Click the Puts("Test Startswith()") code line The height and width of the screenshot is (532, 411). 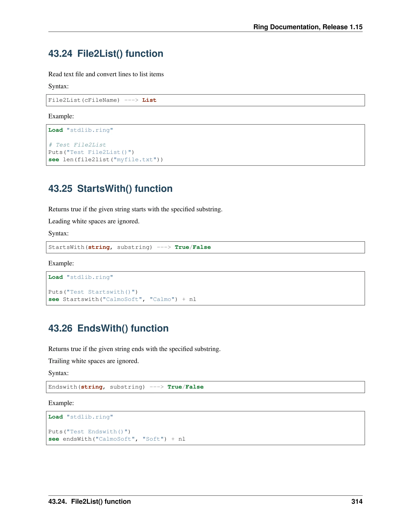coord(93,292)
